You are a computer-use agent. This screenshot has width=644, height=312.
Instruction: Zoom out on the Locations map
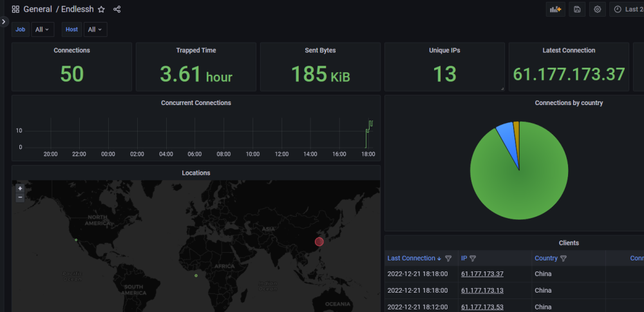tap(20, 198)
